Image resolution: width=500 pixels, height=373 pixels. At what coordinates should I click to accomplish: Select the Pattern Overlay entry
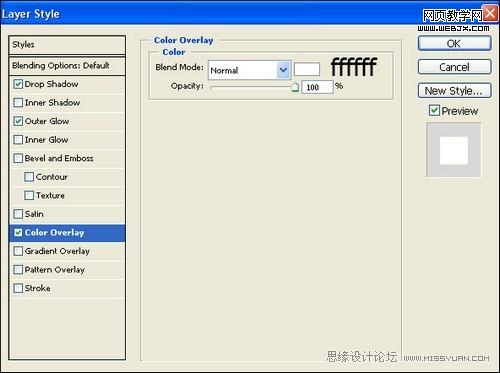click(67, 269)
